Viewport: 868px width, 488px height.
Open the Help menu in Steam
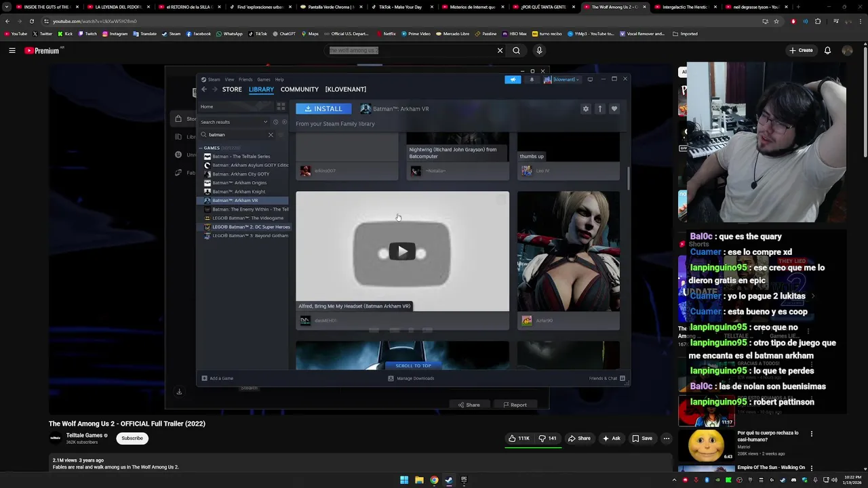click(x=279, y=79)
